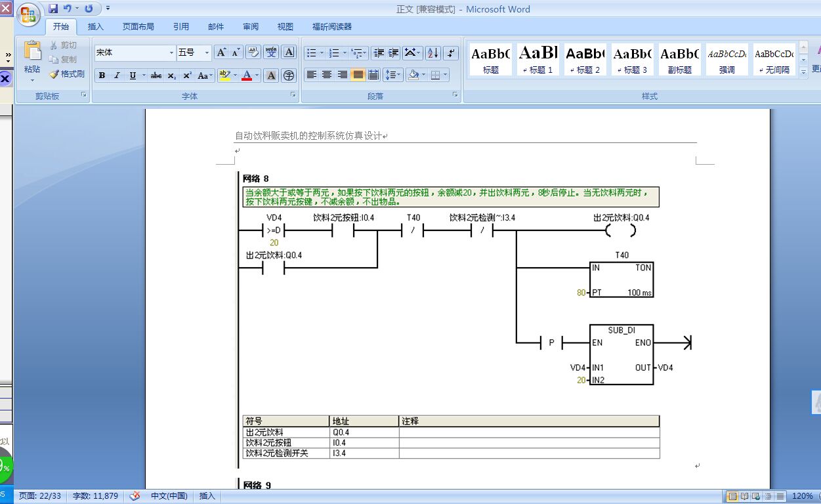Image resolution: width=821 pixels, height=504 pixels.
Task: Open word count from 字数: 11,879
Action: [96, 496]
